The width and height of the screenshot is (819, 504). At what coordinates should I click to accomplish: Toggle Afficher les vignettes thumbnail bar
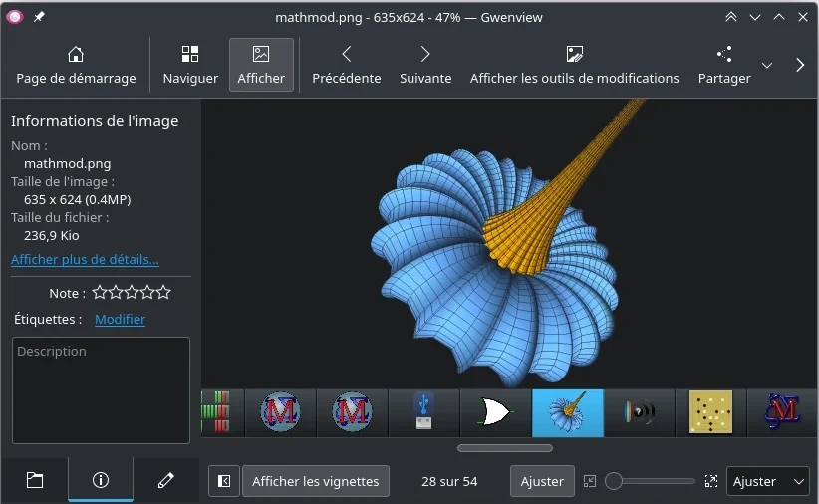pos(315,481)
